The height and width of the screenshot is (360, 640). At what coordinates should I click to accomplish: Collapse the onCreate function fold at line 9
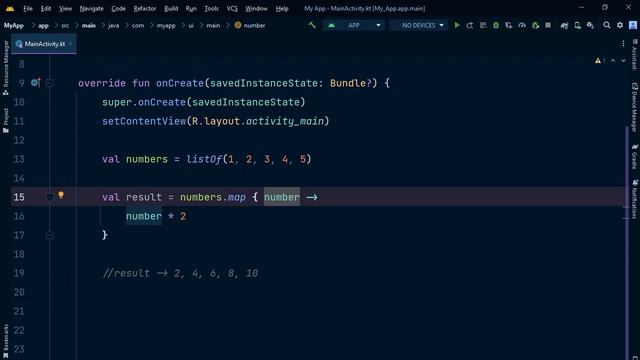click(x=50, y=83)
